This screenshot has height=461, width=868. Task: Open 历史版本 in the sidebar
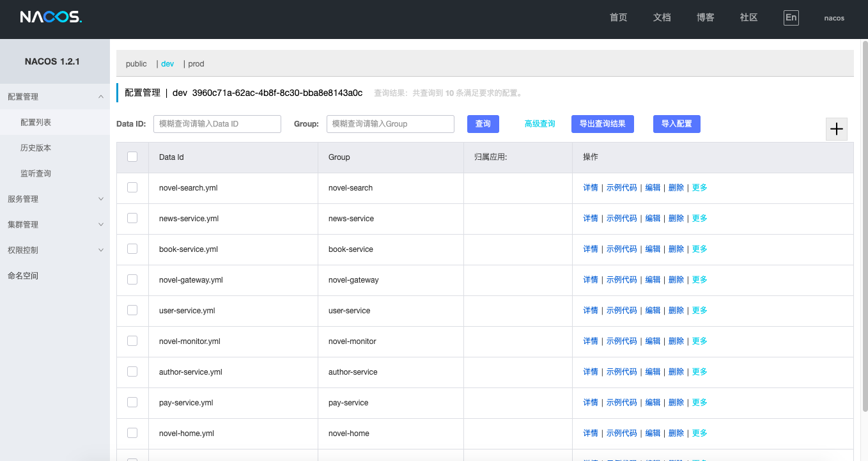coord(36,148)
